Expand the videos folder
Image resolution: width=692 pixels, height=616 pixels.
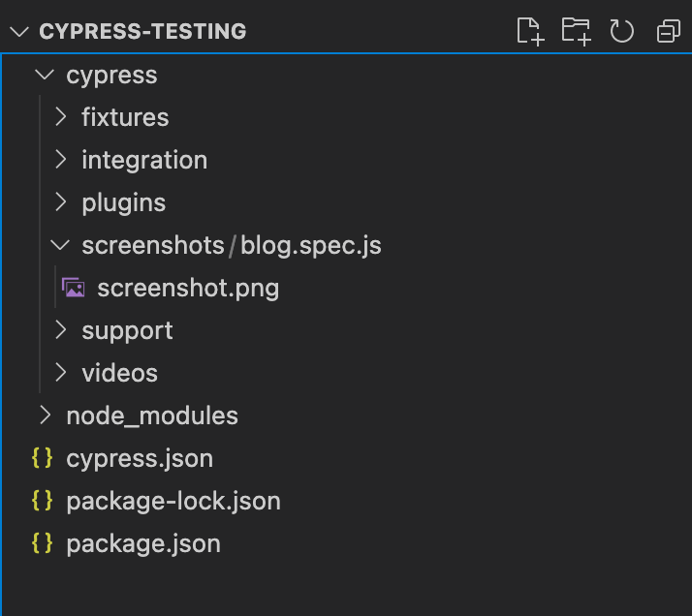tap(61, 373)
